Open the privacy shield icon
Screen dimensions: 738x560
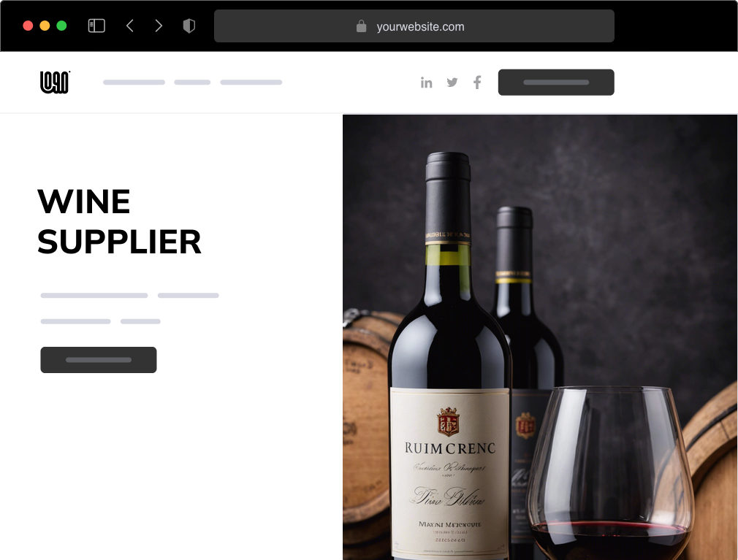[189, 26]
